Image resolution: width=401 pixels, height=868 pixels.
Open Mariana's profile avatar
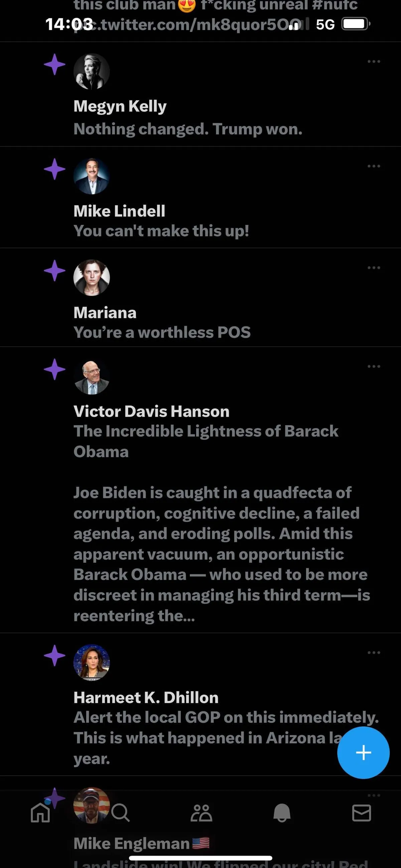[92, 278]
